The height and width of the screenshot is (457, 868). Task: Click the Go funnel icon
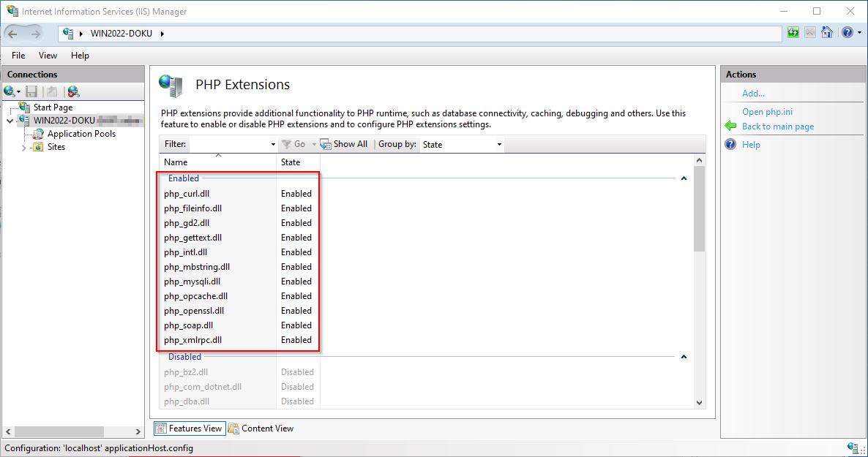tap(286, 144)
